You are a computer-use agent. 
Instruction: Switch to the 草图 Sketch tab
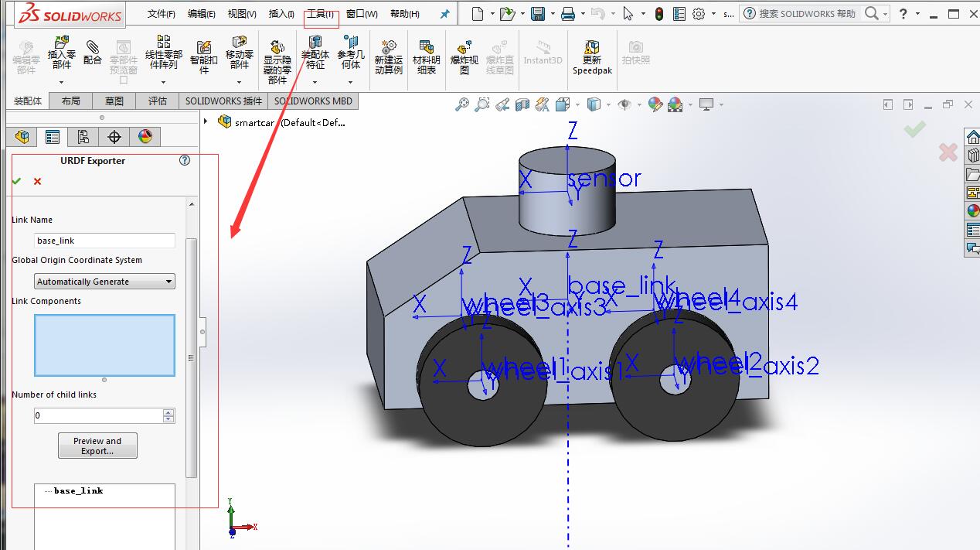point(114,101)
